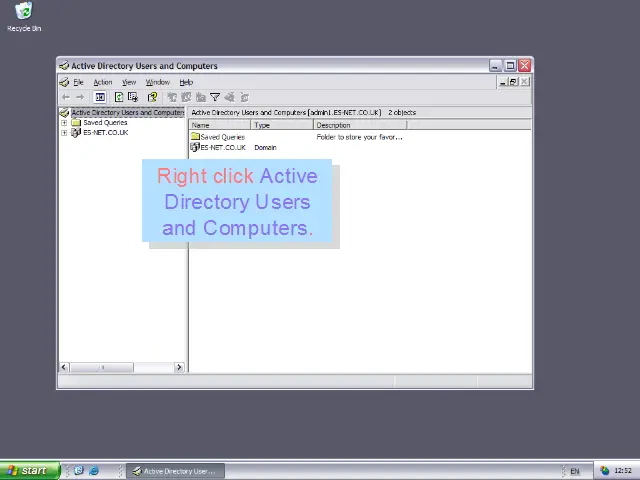Expand the Saved Queries tree node

tap(64, 122)
